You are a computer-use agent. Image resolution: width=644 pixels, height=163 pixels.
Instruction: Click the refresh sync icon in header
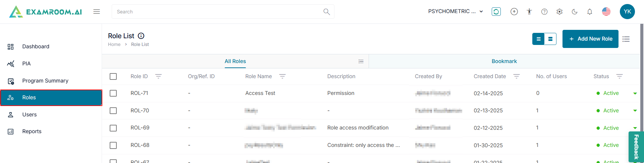coord(496,12)
